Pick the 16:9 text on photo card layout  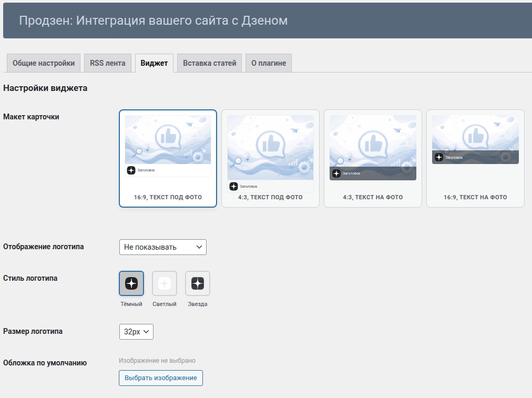pyautogui.click(x=475, y=158)
